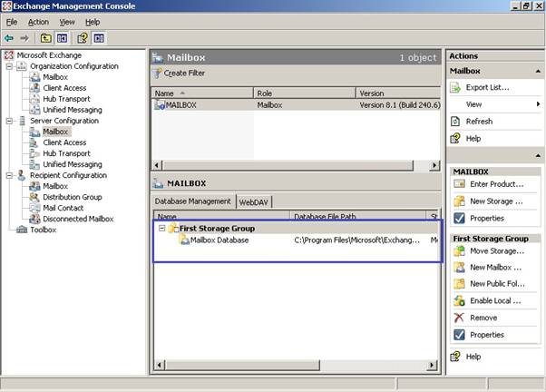The image size is (546, 392).
Task: Click the Create Filter funnel icon
Action: point(158,73)
